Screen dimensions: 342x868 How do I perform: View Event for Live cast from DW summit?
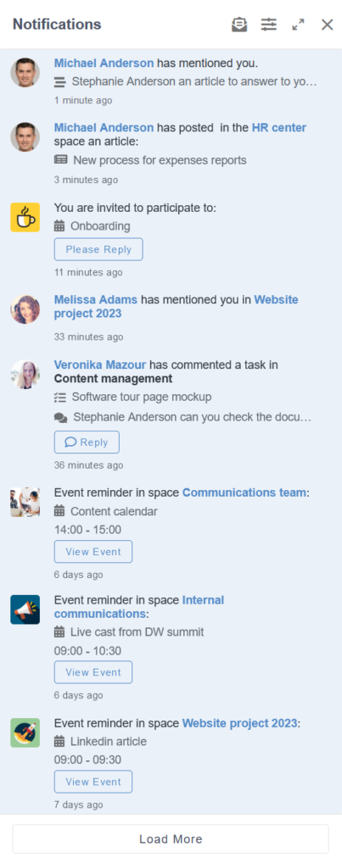(x=93, y=672)
